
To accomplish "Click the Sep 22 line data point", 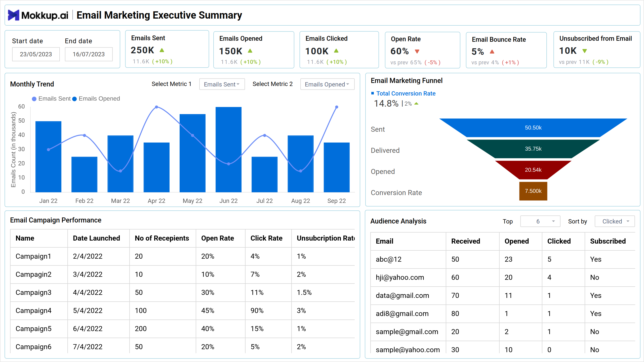I will [x=337, y=107].
